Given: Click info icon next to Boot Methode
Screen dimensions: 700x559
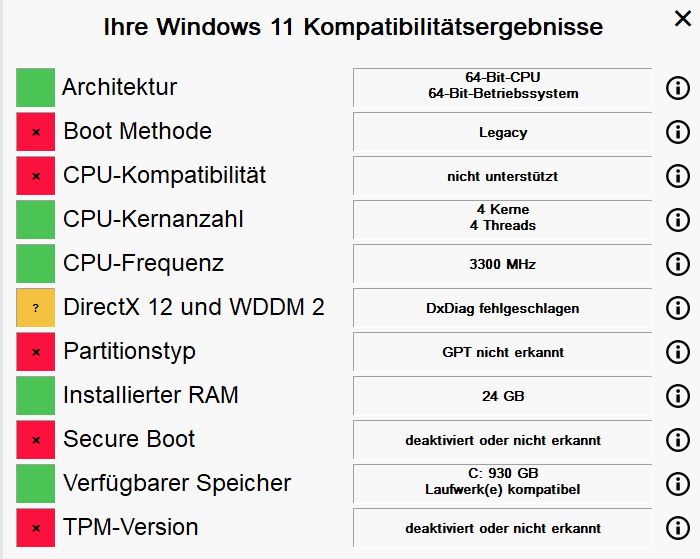Looking at the screenshot, I should (678, 132).
